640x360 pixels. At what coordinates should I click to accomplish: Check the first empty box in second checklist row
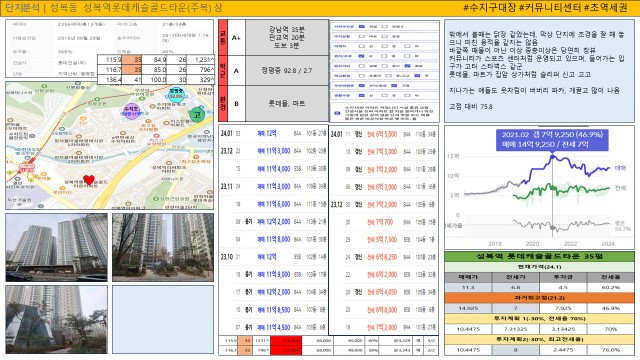[362, 36]
